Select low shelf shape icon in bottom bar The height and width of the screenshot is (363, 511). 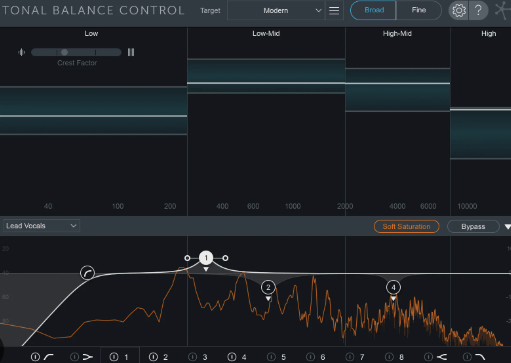click(88, 357)
